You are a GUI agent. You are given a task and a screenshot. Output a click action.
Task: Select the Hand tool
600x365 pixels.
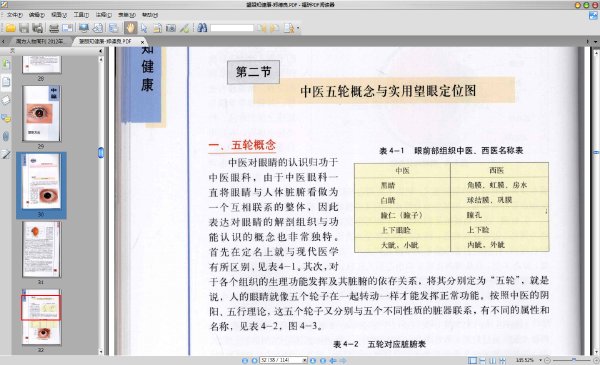tap(130, 28)
